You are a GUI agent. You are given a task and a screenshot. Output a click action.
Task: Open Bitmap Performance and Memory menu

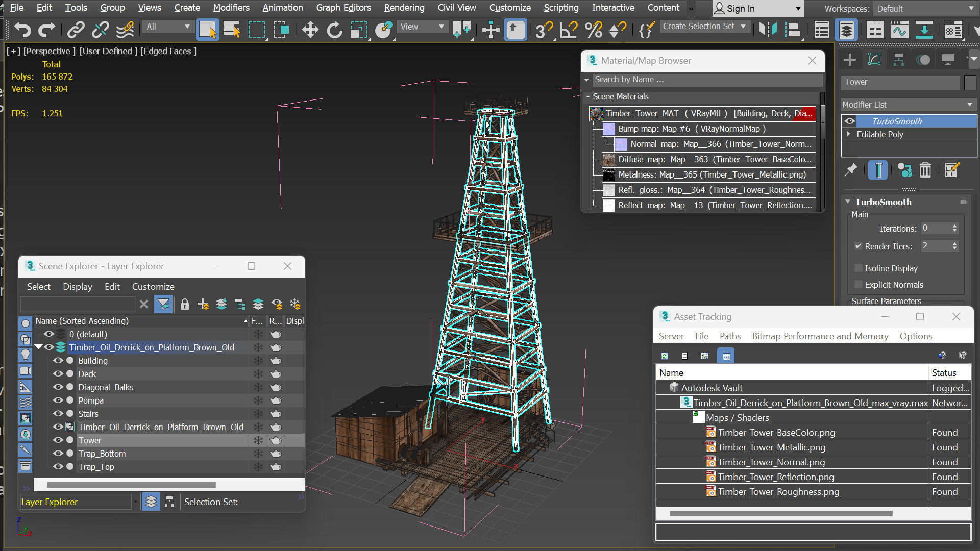click(x=820, y=336)
